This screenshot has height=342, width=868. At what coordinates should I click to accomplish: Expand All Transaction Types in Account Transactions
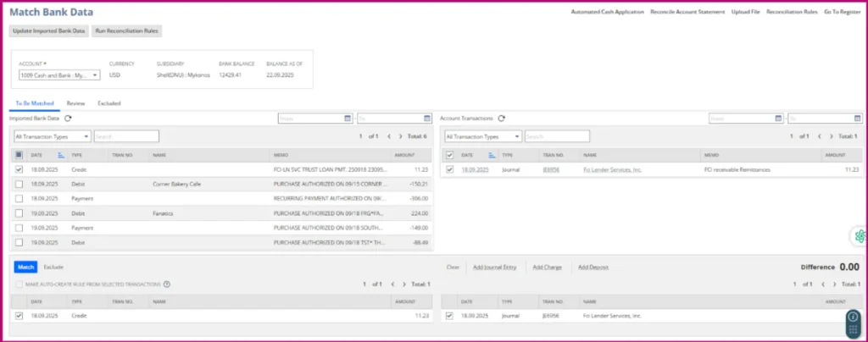pyautogui.click(x=482, y=136)
